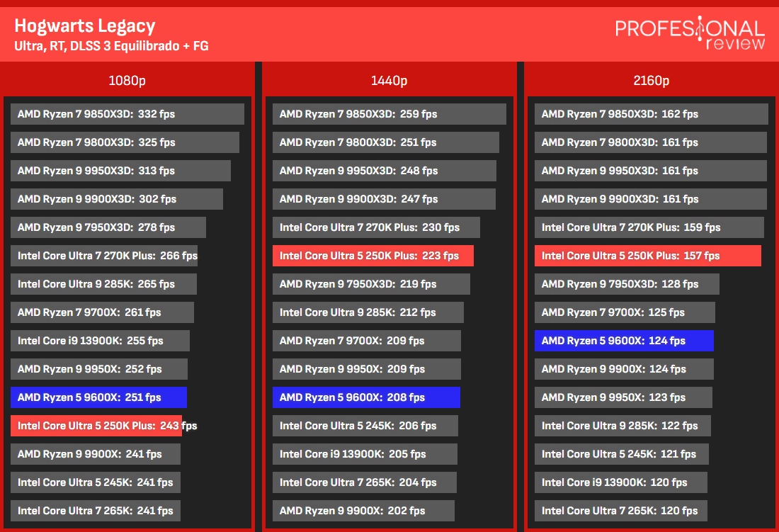
Task: Select the Hogwarts Legacy title
Action: tap(85, 26)
